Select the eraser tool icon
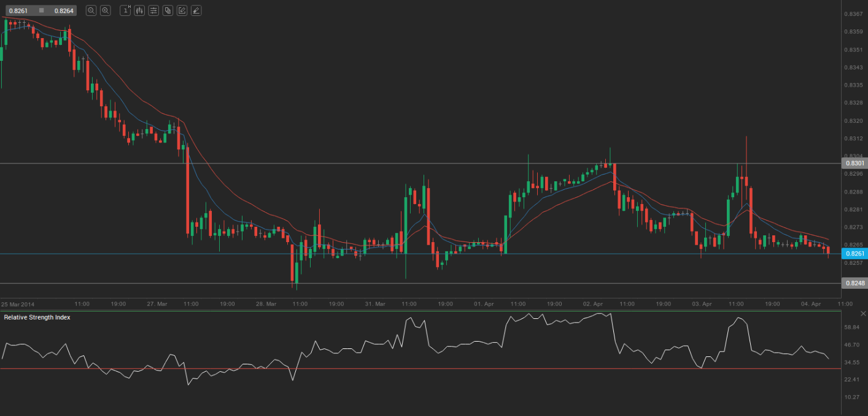 [196, 10]
